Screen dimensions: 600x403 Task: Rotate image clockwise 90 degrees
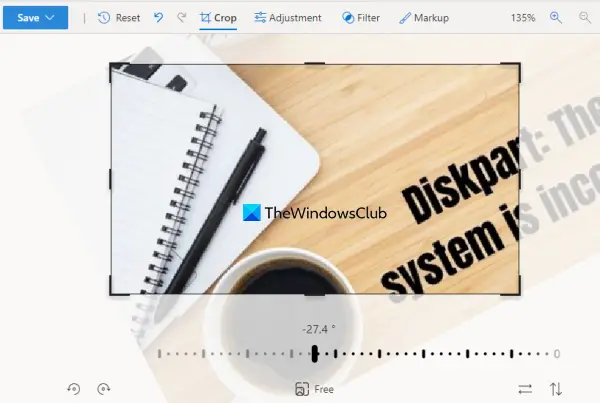click(x=103, y=389)
